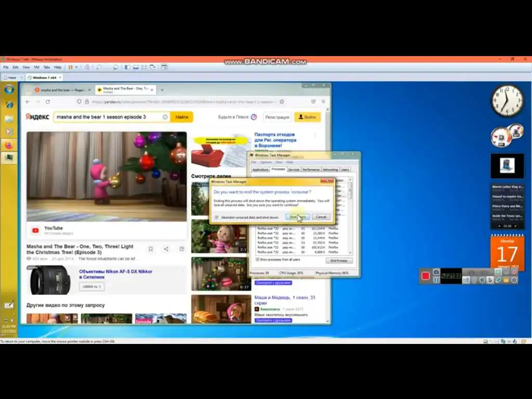Click the Регистрация button on Yandex

277,117
